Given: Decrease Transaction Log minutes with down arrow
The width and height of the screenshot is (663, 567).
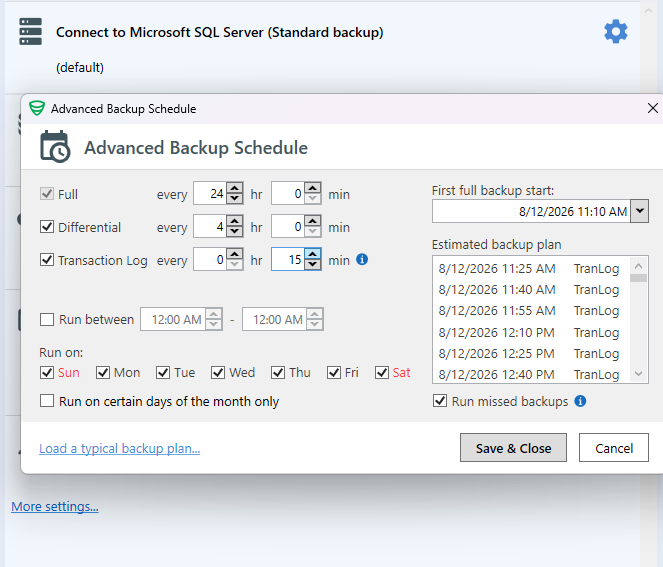Looking at the screenshot, I should [312, 265].
